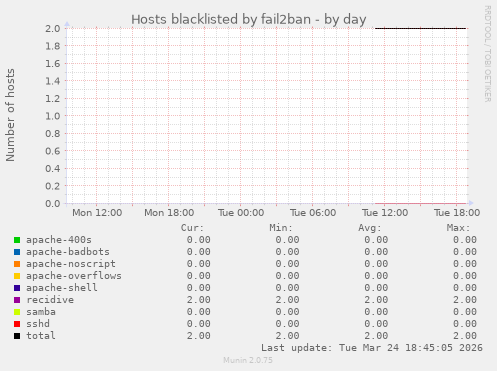Viewport: 497px width, 371px height.
Task: Click the 'Cur:' column header
Action: 192,228
